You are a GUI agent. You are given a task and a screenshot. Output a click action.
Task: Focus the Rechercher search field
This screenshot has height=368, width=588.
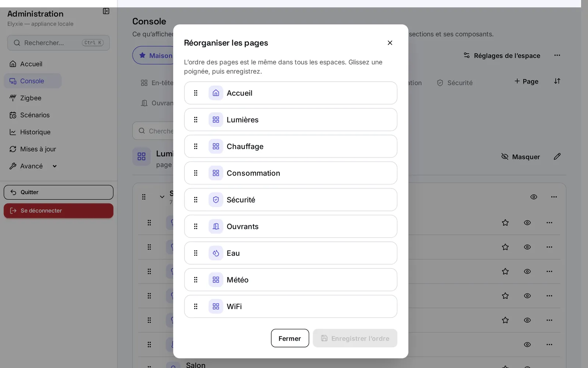(58, 43)
